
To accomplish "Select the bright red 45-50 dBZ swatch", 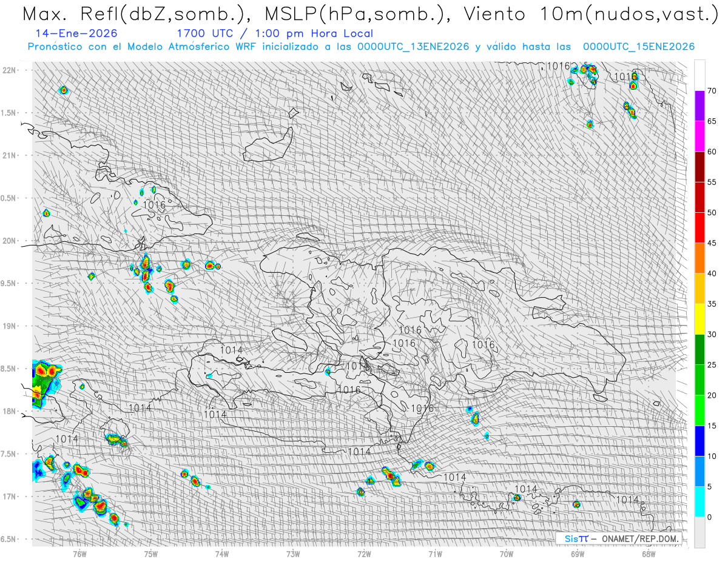I will (699, 228).
